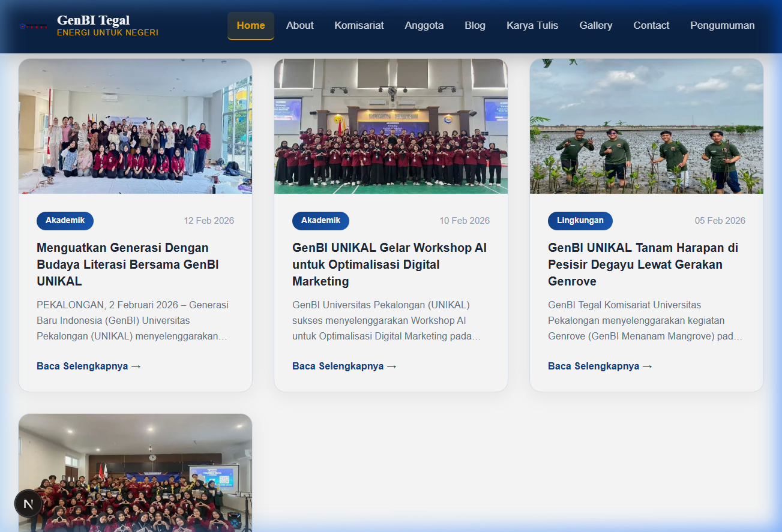
Task: Open the About page
Action: (300, 26)
